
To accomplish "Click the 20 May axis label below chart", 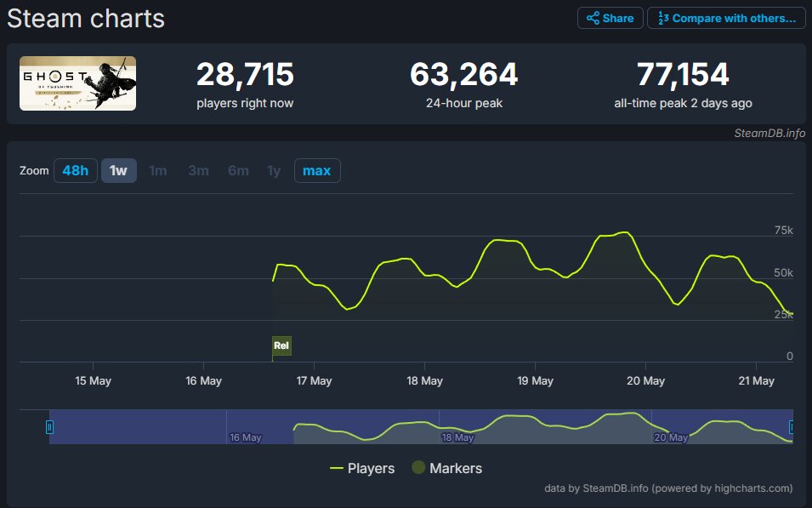I will (x=645, y=381).
